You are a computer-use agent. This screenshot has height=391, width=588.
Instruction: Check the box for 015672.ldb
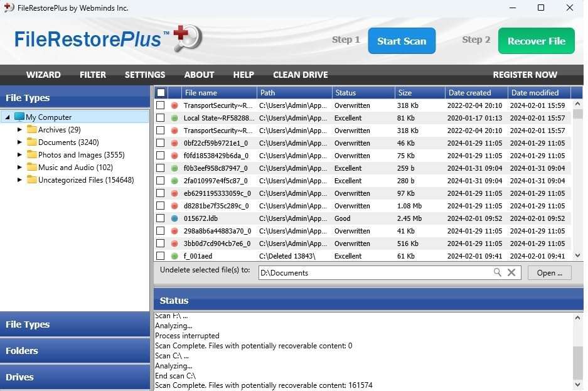(x=161, y=218)
